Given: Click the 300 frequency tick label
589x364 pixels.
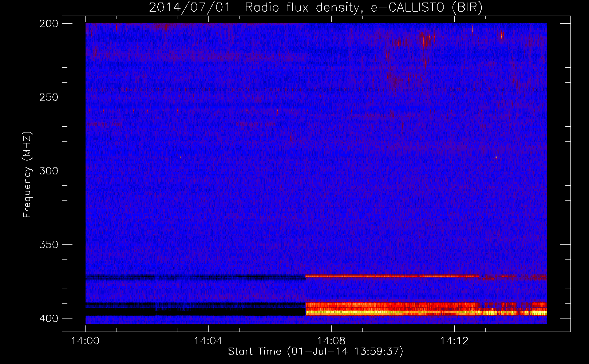Looking at the screenshot, I should (49, 171).
